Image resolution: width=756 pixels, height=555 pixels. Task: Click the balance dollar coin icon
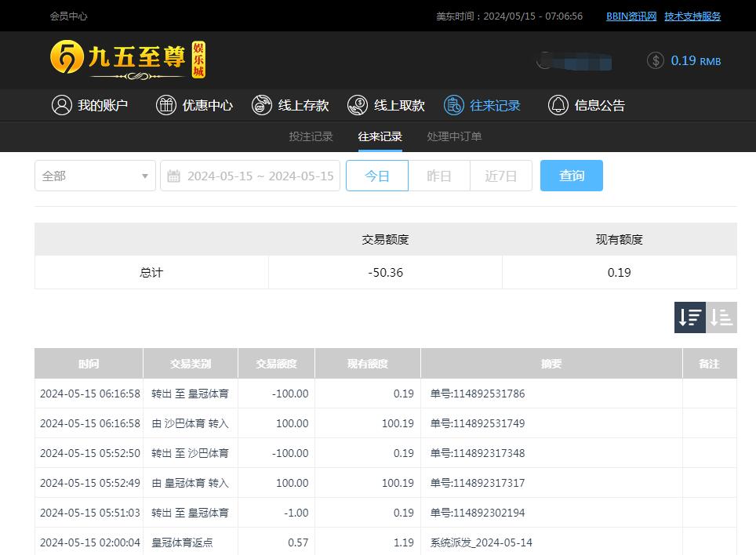656,60
